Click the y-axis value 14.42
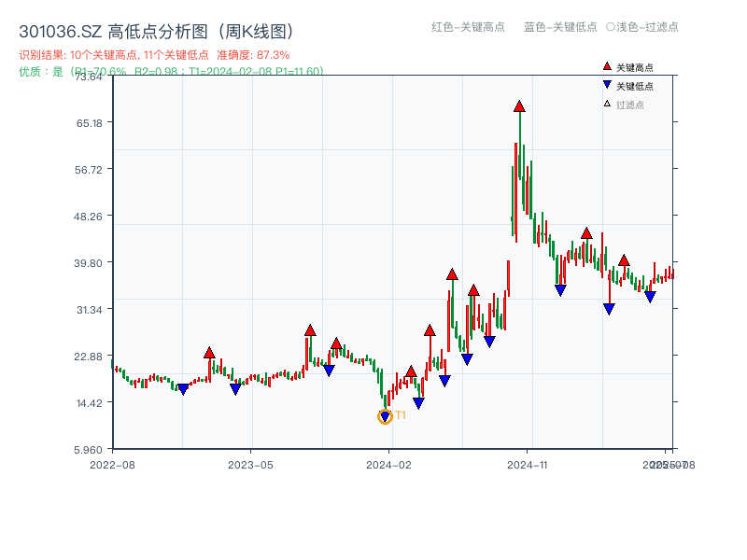This screenshot has width=747, height=560. (90, 403)
